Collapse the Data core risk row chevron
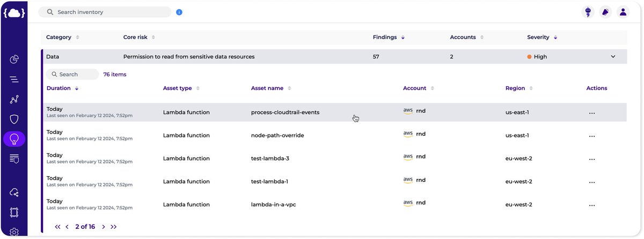The width and height of the screenshot is (644, 239). tap(613, 56)
